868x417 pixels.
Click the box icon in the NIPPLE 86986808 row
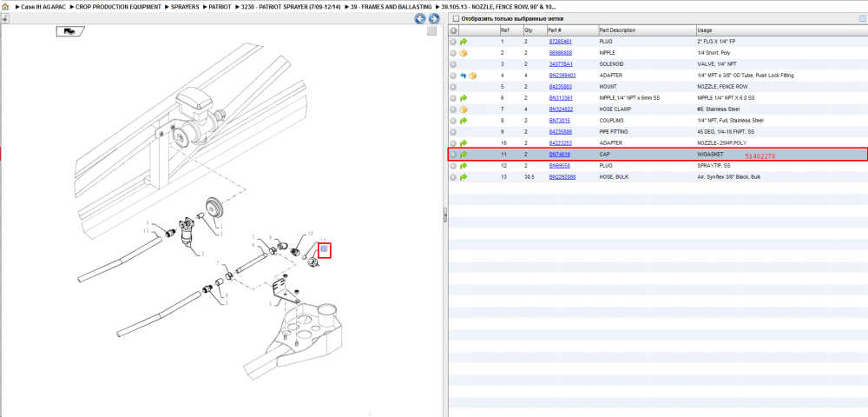coord(464,53)
